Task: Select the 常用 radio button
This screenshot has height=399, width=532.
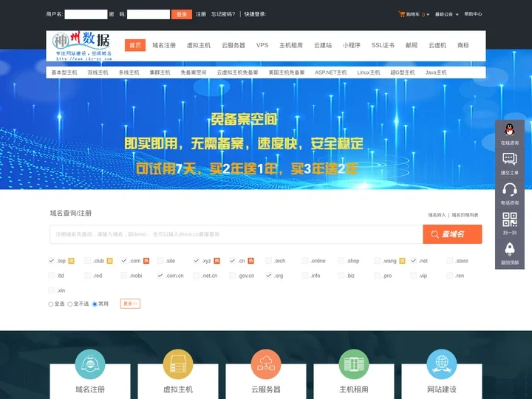Action: coord(95,304)
